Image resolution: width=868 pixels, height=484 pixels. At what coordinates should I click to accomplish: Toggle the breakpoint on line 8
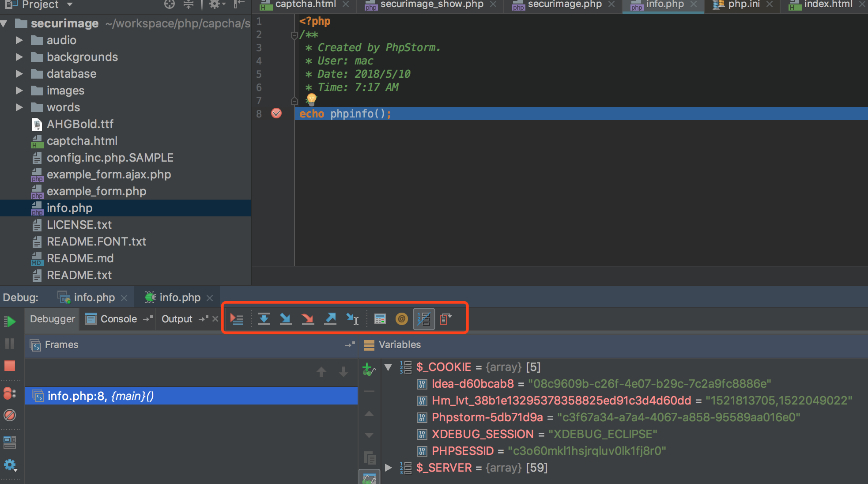276,113
